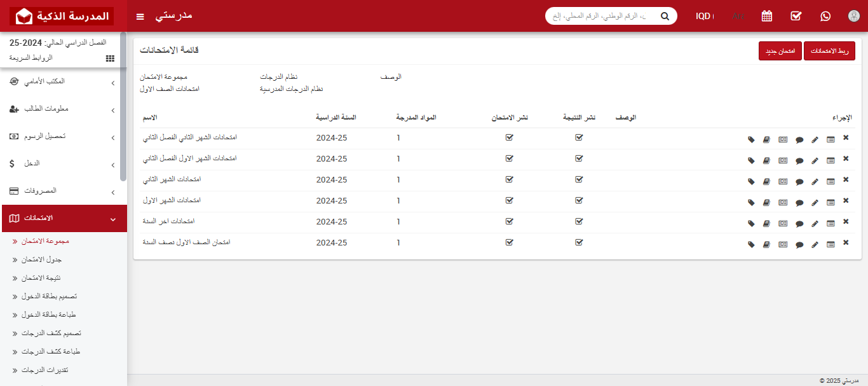Screen dimensions: 868x386
Task: Uncheck نشر النتيجة for امتحان الصف الاول نصف السنة
Action: click(579, 242)
